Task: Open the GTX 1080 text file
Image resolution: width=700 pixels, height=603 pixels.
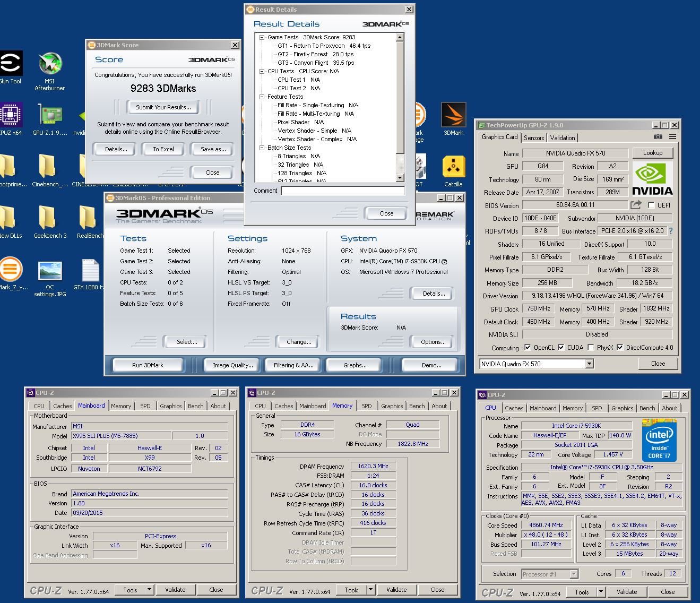Action: click(89, 275)
